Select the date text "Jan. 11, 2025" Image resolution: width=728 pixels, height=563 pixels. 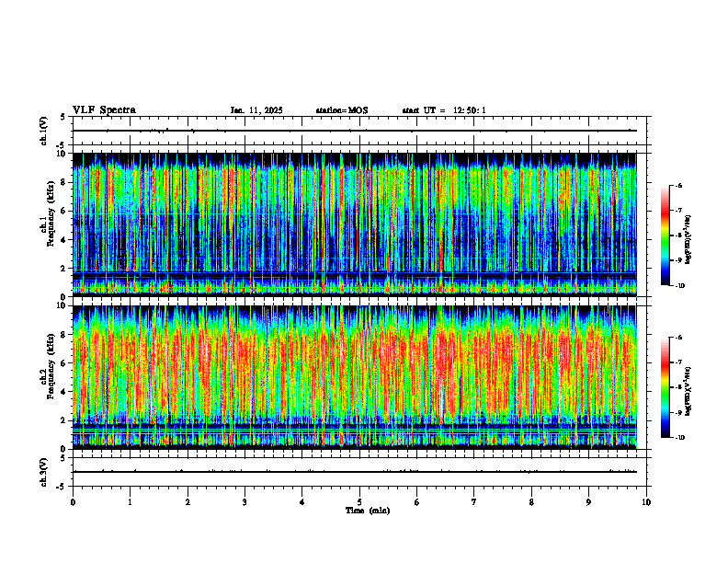[x=256, y=110]
